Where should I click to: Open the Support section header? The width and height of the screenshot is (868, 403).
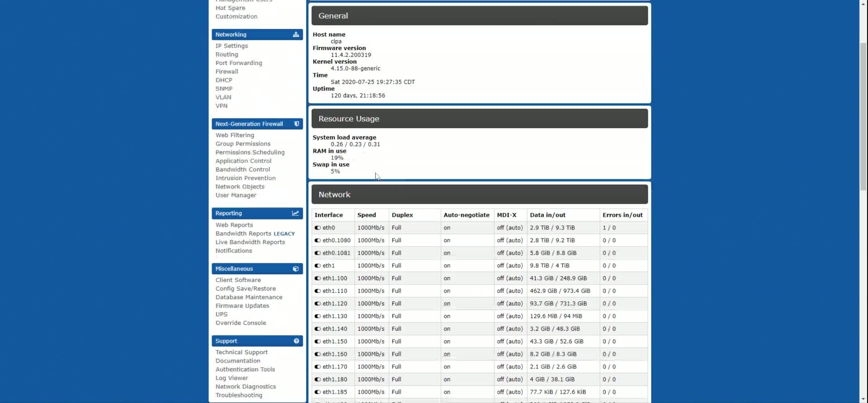[x=257, y=341]
